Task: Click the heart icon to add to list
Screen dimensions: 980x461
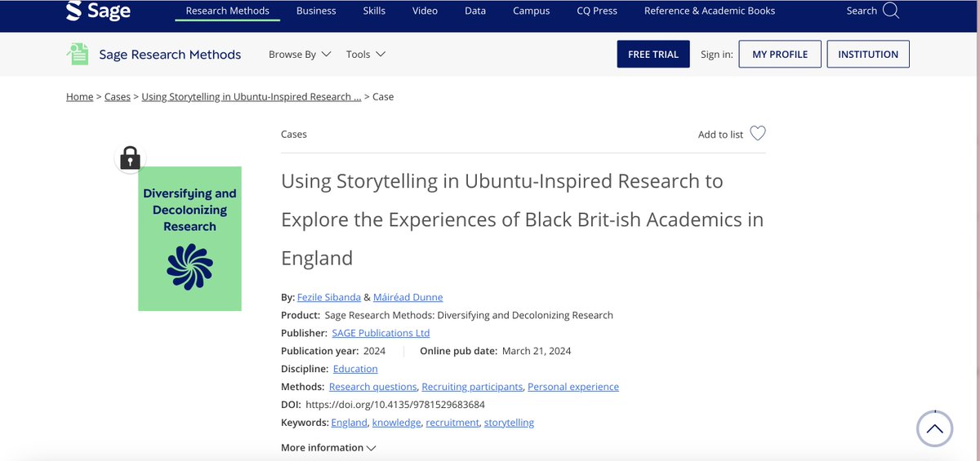Action: pos(758,133)
